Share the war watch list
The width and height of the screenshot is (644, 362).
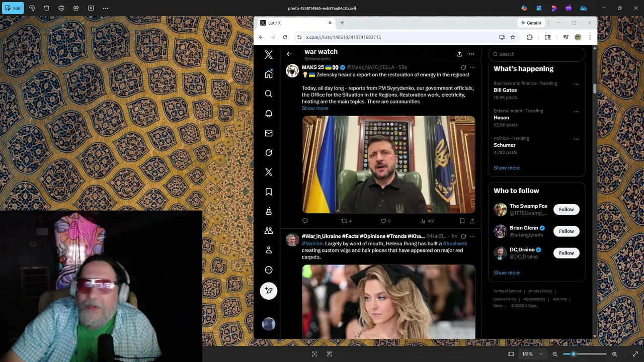[459, 54]
